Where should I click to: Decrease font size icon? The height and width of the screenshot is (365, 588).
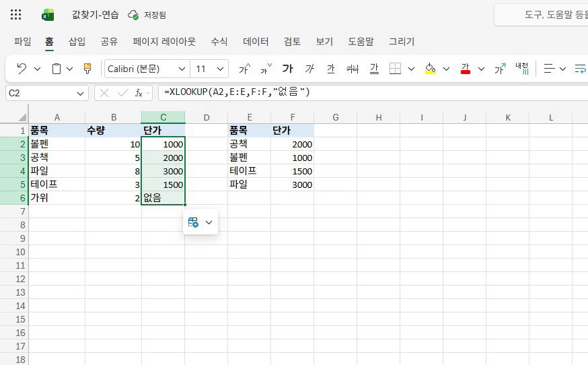click(x=266, y=69)
